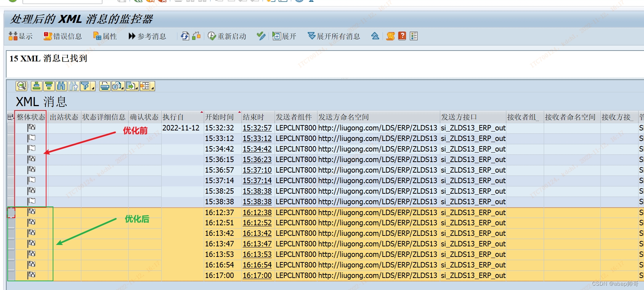The image size is (644, 290).
Task: Print the XML message list
Action: [x=105, y=86]
